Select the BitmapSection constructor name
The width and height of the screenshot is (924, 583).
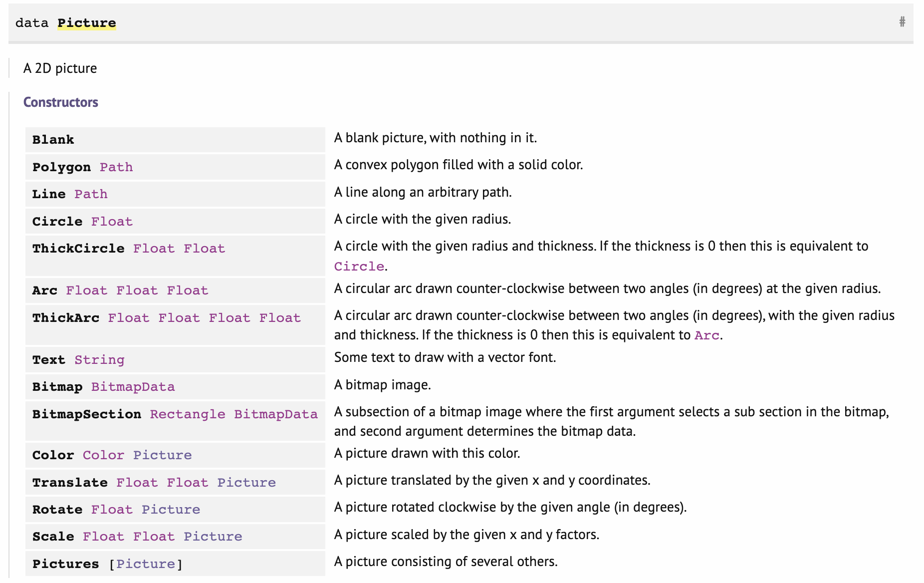(x=87, y=414)
